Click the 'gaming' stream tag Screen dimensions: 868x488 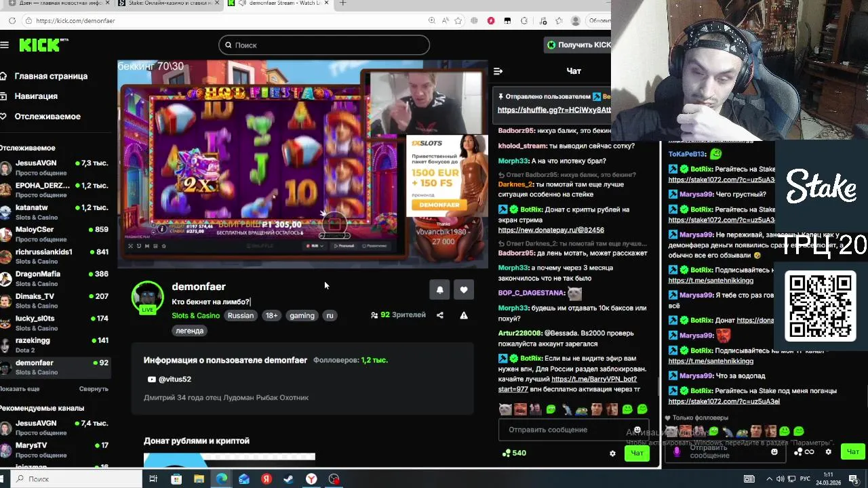point(302,316)
